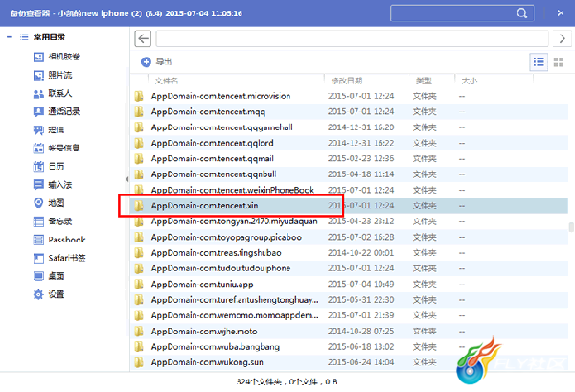Click the file list vertical scrollbar thumb

(571, 227)
